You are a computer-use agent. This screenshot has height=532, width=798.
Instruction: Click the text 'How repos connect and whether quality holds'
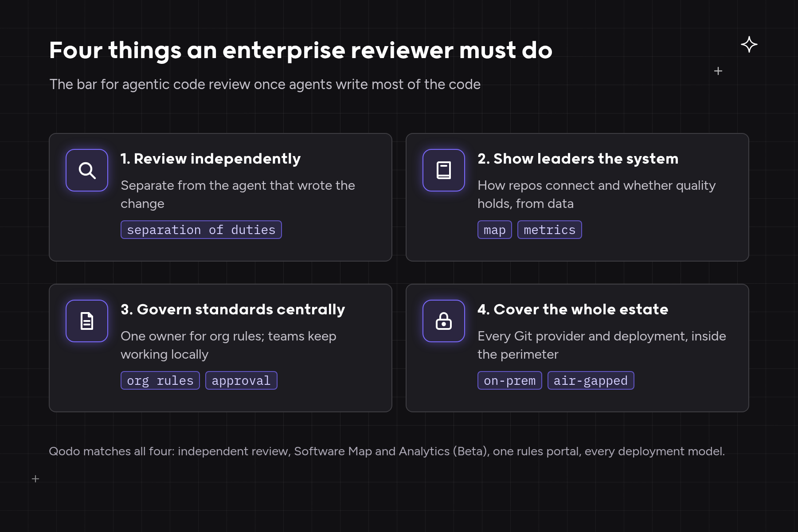point(597,194)
